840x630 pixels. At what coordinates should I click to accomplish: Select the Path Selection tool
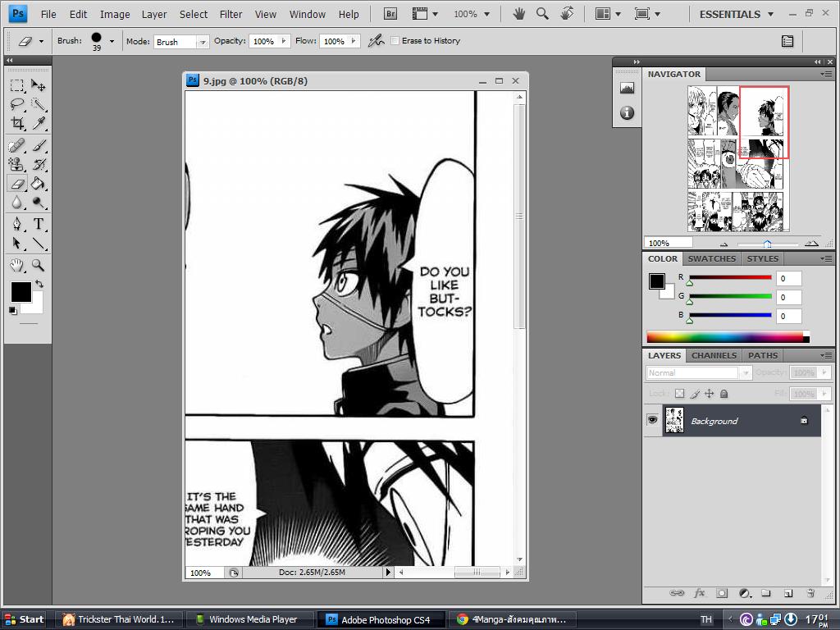click(x=17, y=243)
